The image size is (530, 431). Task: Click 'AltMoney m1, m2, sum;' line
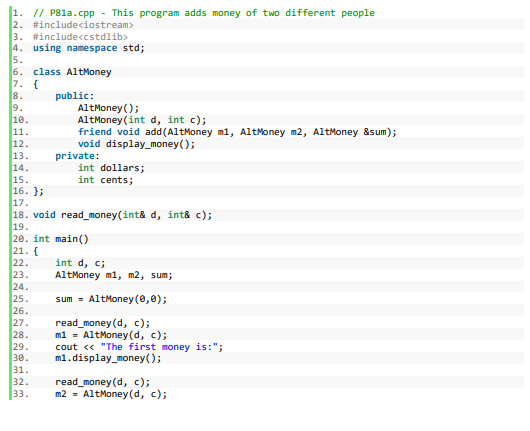coord(114,275)
